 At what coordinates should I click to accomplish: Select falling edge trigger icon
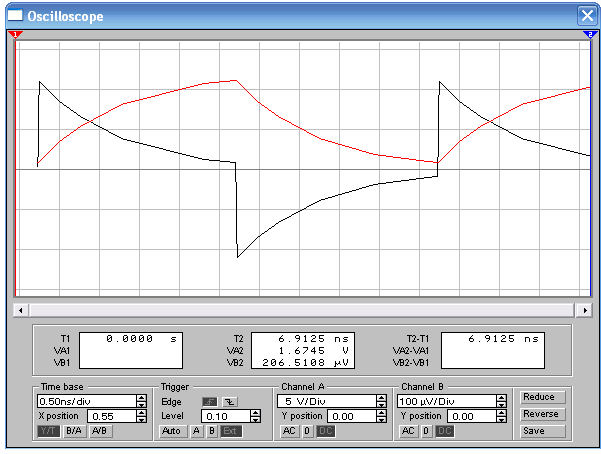click(230, 402)
